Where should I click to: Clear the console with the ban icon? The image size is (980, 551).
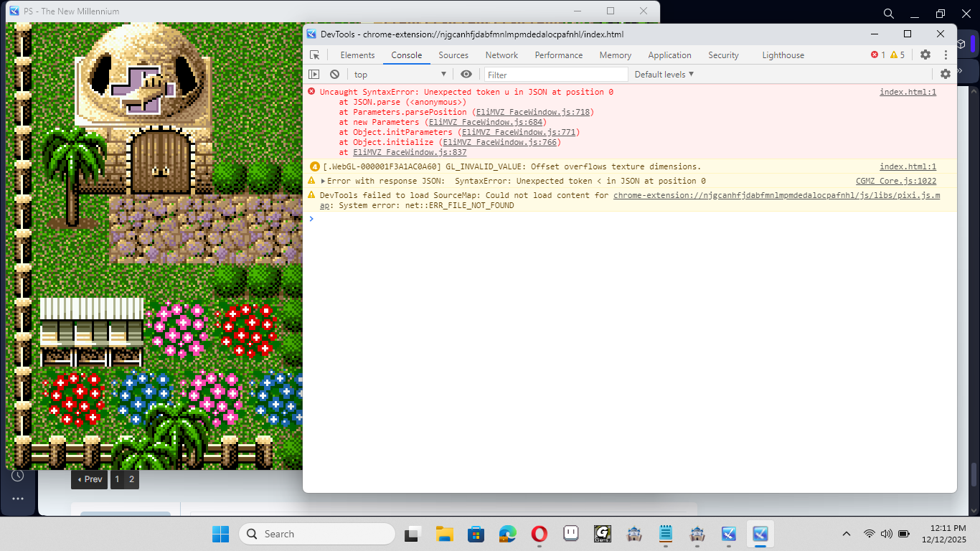pos(334,75)
